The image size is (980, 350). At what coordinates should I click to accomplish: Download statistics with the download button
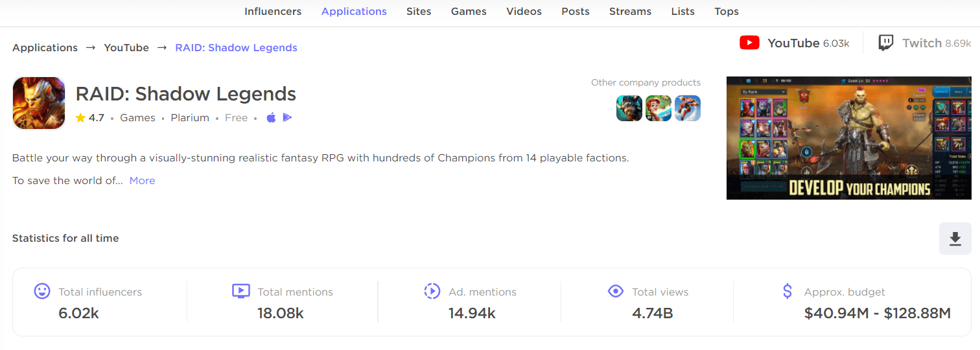(x=955, y=239)
